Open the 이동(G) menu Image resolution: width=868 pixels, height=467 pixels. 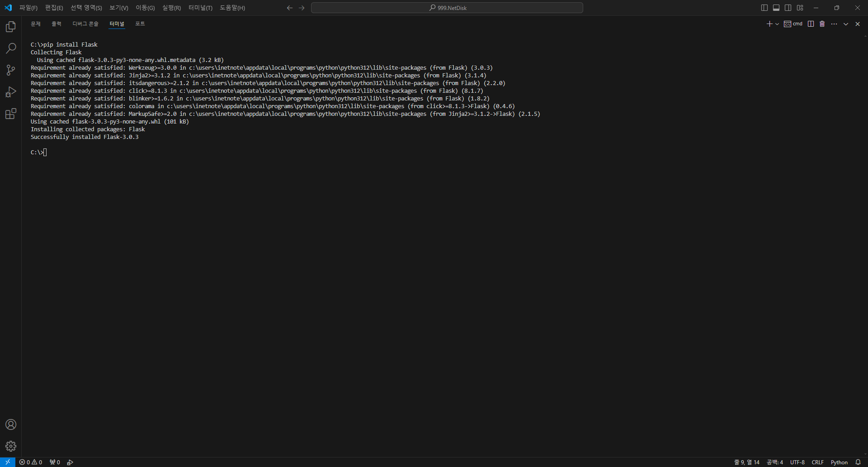click(145, 8)
